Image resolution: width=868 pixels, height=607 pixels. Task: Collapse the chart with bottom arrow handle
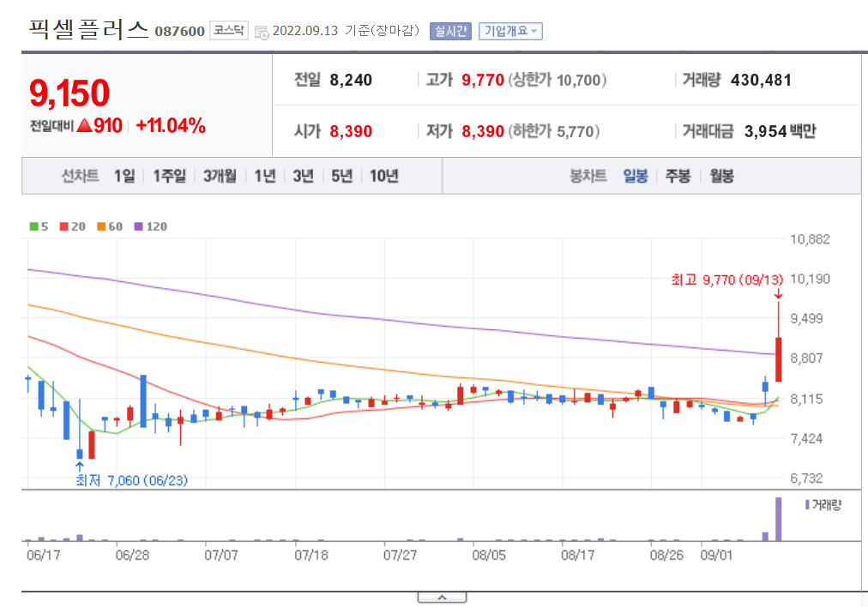click(442, 598)
